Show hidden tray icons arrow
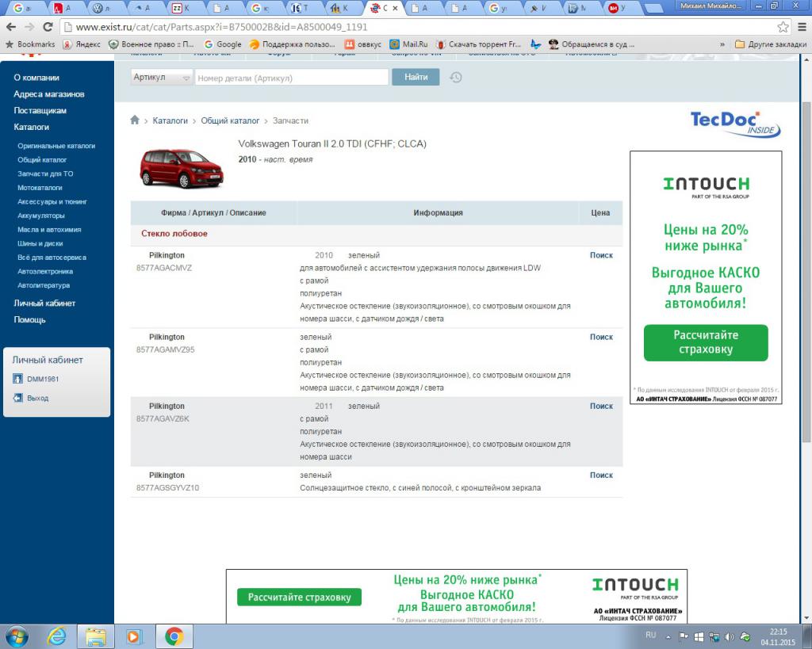 668,636
